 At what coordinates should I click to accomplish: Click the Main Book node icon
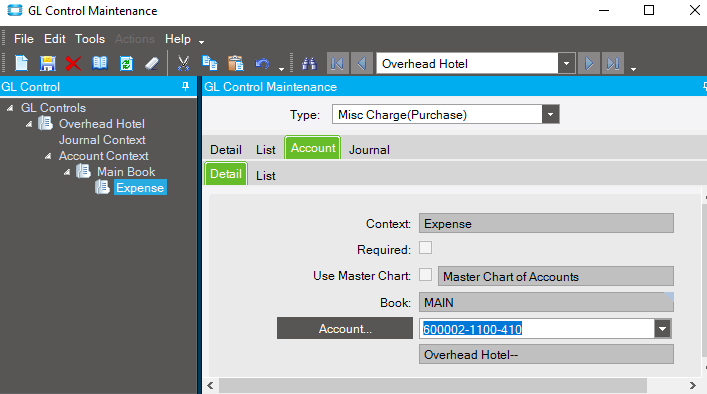pyautogui.click(x=83, y=171)
